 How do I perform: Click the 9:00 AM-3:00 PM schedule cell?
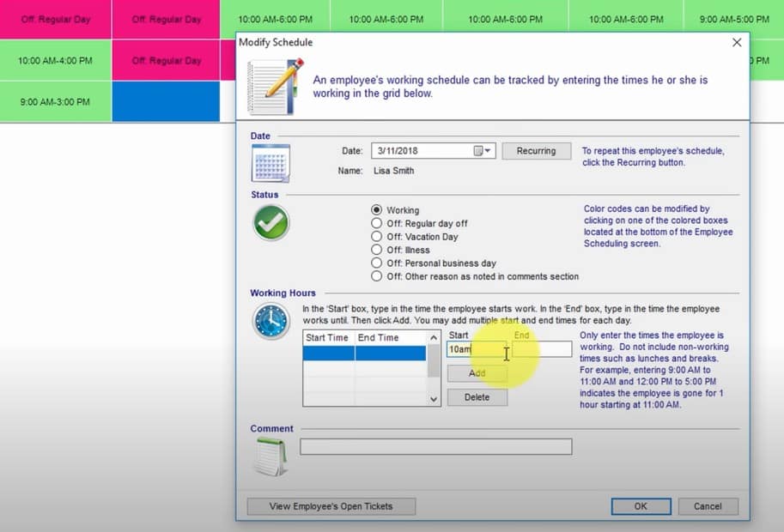click(x=55, y=102)
